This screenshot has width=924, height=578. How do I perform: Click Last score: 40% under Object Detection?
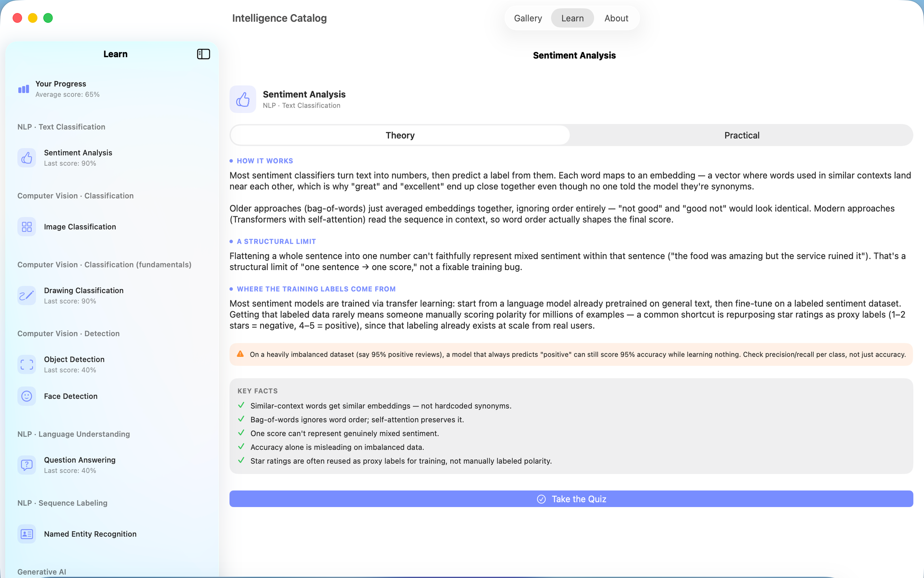coord(70,370)
